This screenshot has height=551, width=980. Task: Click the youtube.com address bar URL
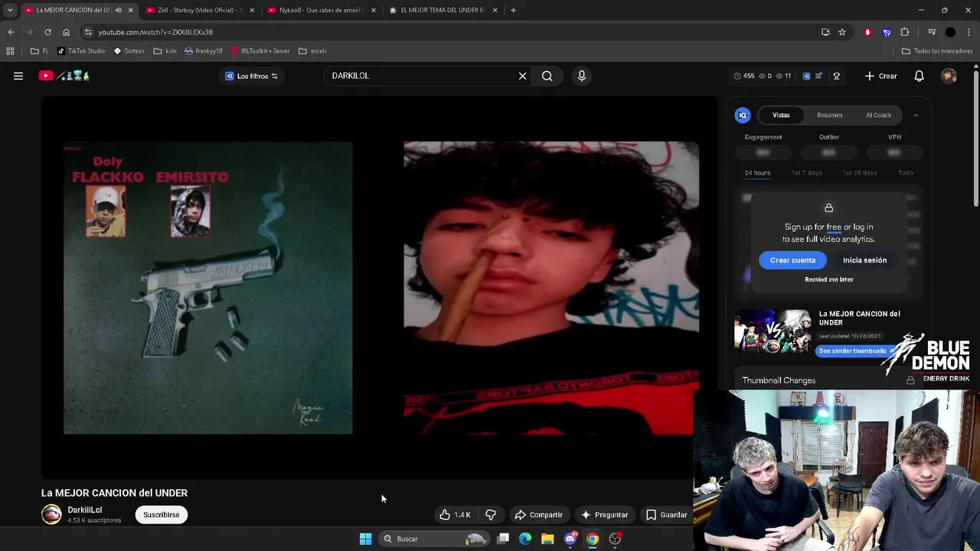[x=155, y=32]
